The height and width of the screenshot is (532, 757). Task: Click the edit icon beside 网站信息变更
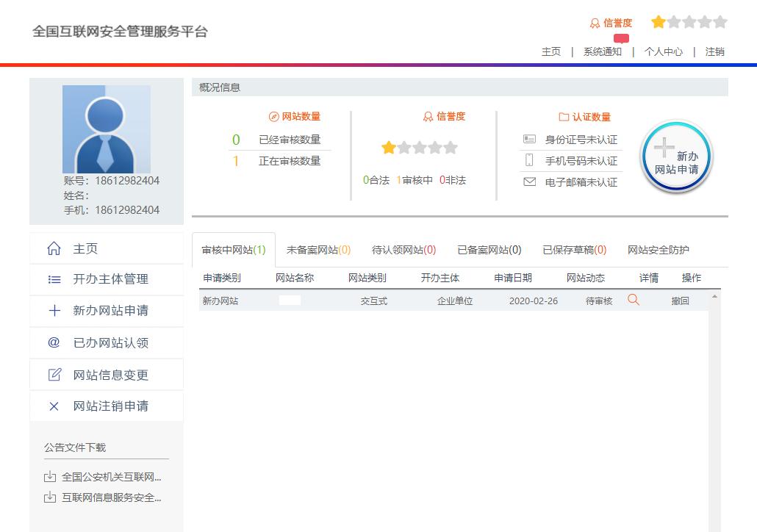tap(54, 374)
